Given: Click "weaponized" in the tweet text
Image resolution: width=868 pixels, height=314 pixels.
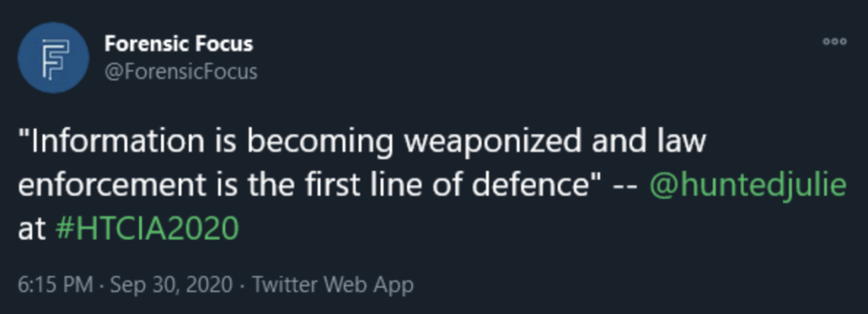Looking at the screenshot, I should click(x=492, y=143).
